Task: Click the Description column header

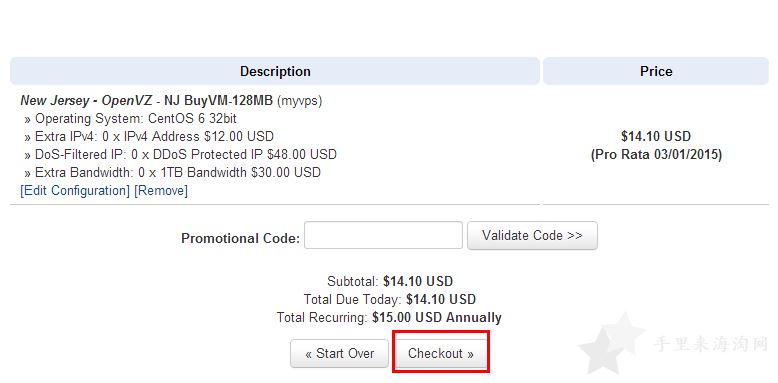Action: pos(275,71)
